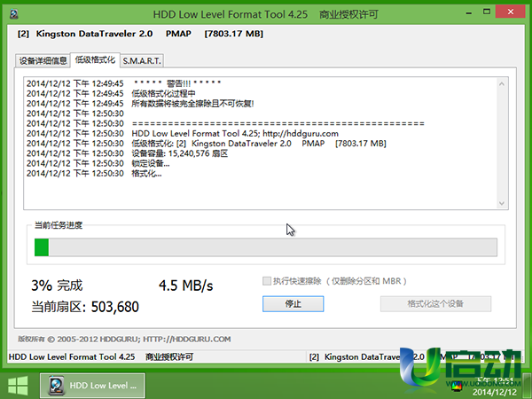The height and width of the screenshot is (399, 532).
Task: Click the log line 设备容量: 15,240,576 扇区
Action: point(127,153)
